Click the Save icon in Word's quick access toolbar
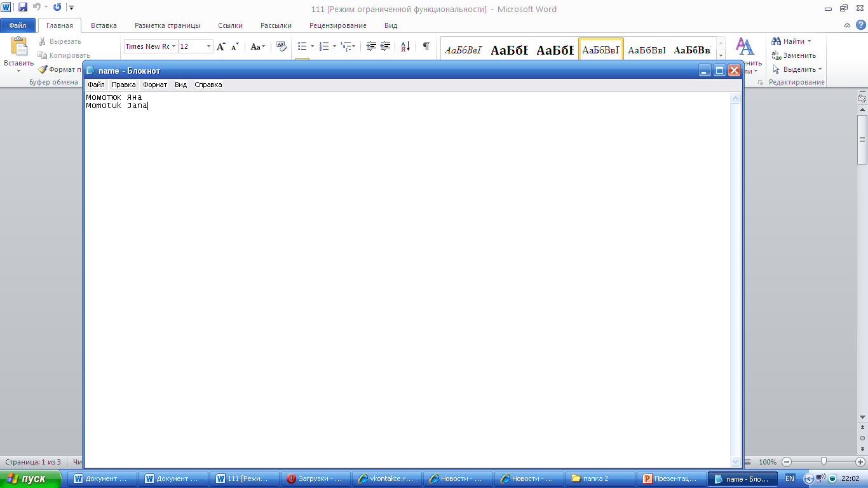 pos(23,8)
